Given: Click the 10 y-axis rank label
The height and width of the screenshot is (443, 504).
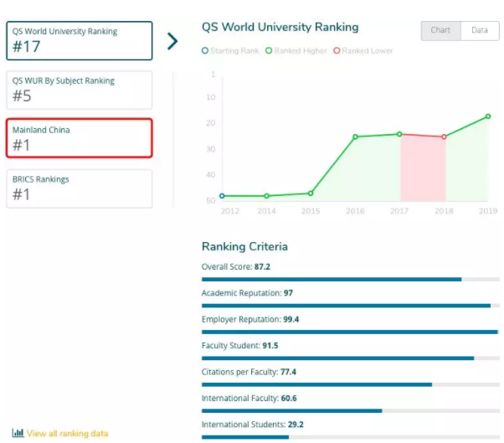Looking at the screenshot, I should (x=211, y=97).
